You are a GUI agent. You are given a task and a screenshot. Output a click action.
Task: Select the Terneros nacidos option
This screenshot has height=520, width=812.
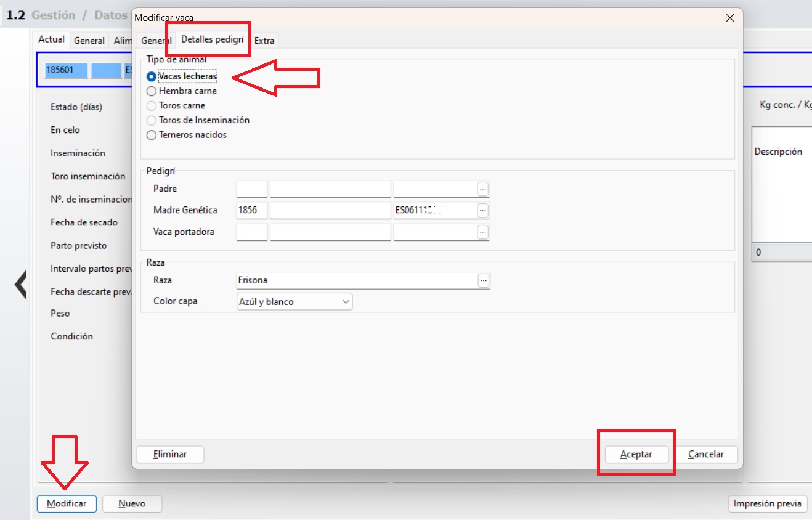[x=152, y=135]
